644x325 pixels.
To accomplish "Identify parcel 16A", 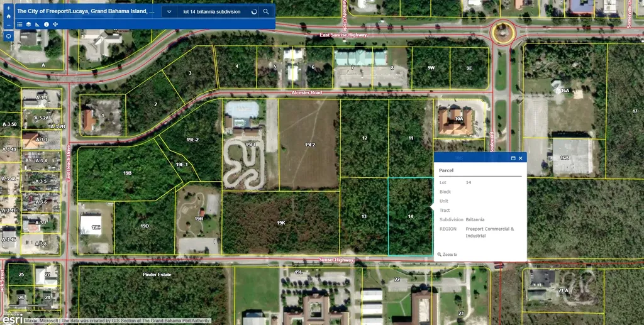I will (x=565, y=91).
